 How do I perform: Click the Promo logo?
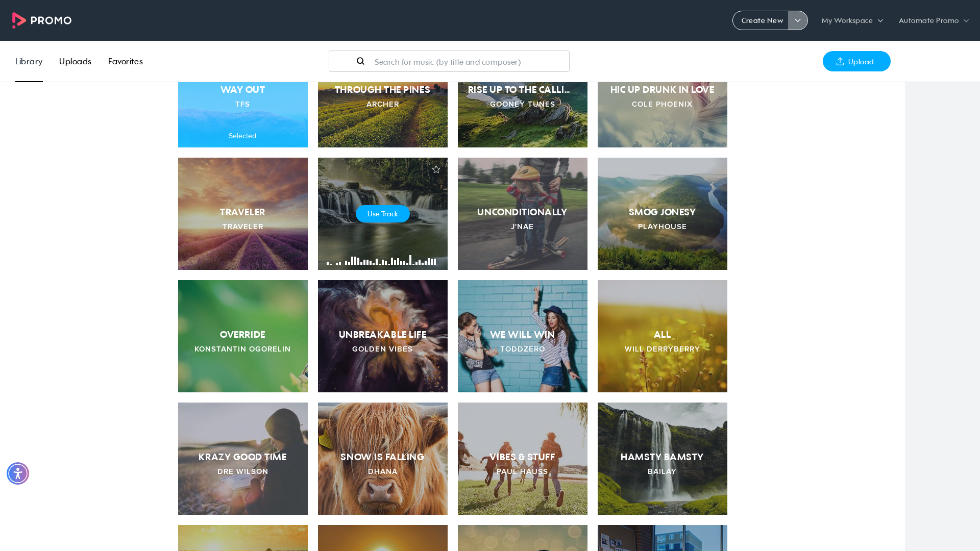click(x=42, y=20)
